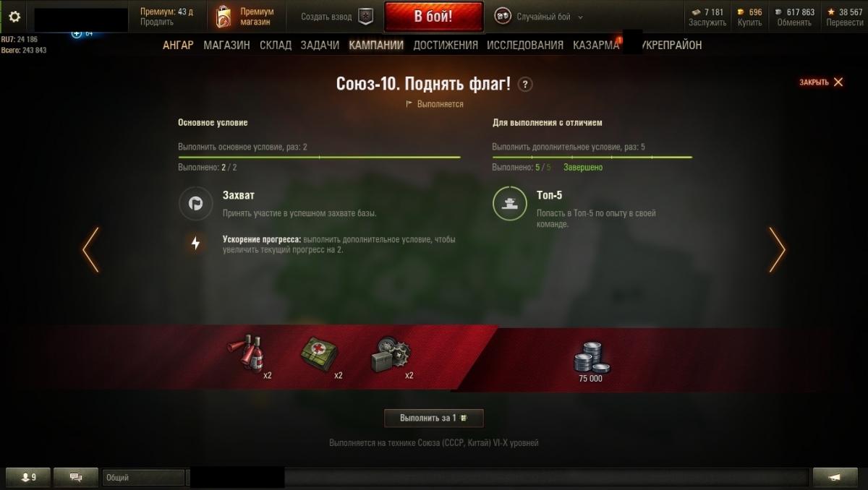Select the Захват base capture icon

(195, 204)
